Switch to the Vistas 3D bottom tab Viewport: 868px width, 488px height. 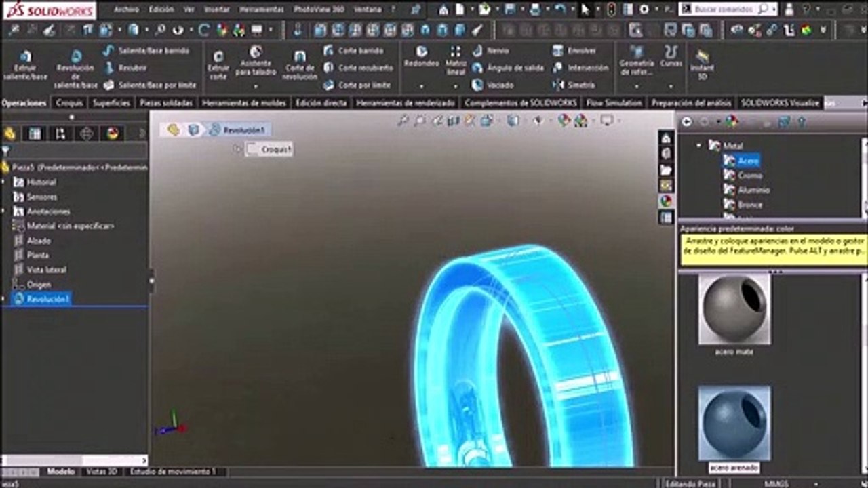coord(102,472)
